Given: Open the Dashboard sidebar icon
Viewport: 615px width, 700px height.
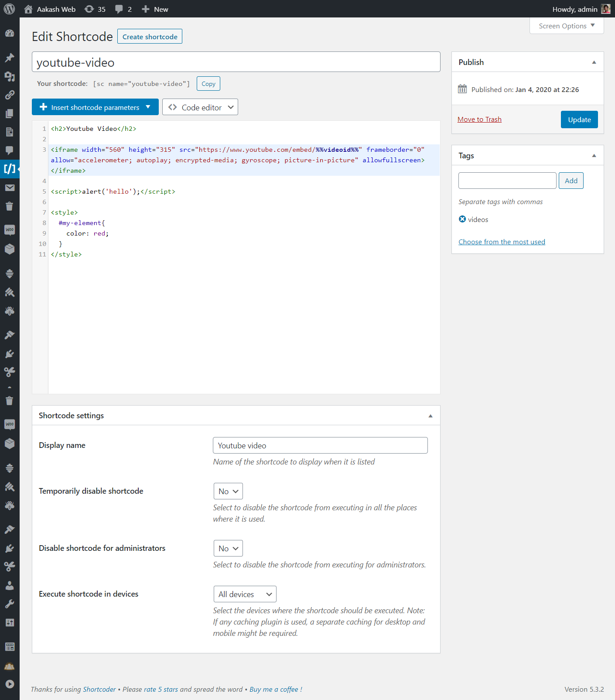Looking at the screenshot, I should click(x=10, y=34).
